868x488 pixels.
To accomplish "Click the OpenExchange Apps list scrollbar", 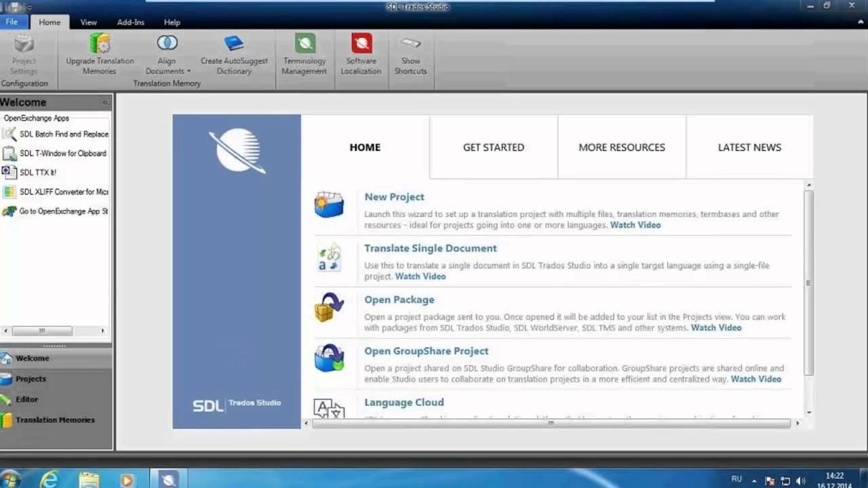I will (x=42, y=331).
